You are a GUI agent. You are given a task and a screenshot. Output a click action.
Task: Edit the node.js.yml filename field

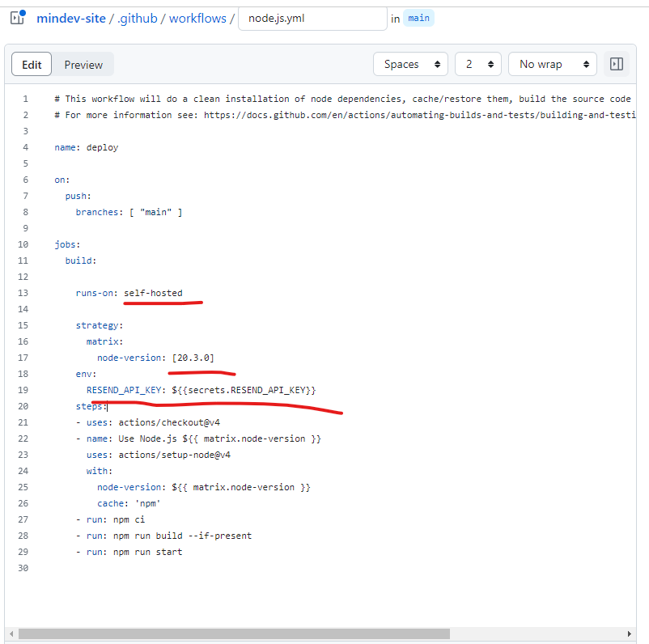312,19
